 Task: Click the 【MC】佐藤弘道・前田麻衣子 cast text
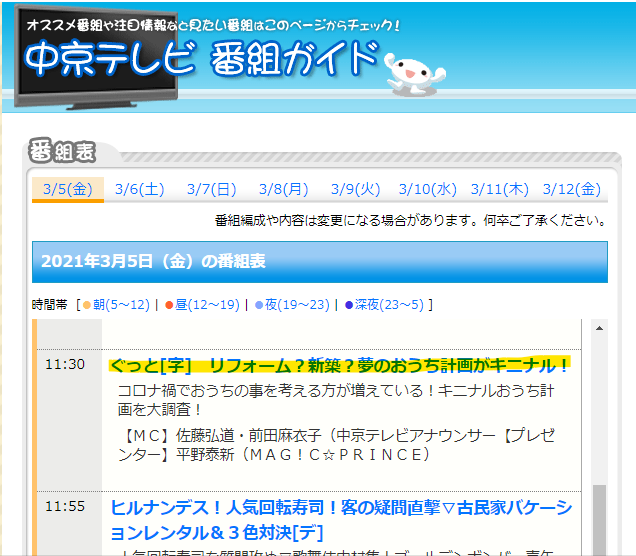(x=337, y=445)
